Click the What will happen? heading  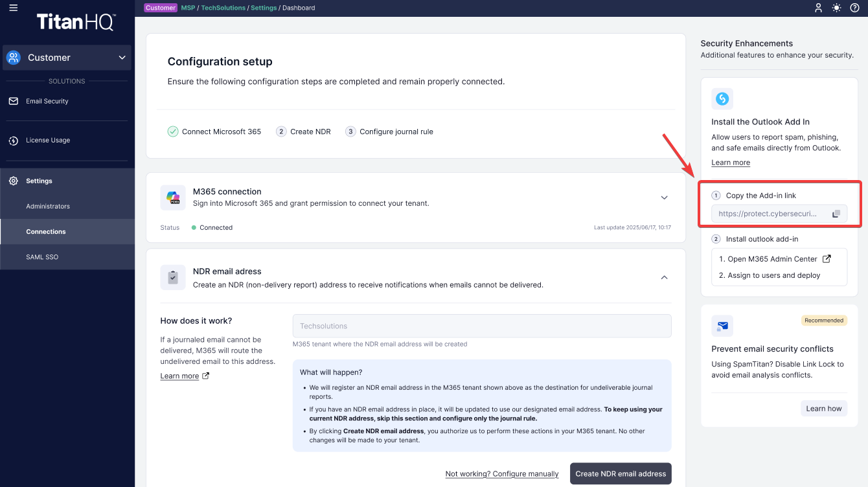(x=331, y=372)
